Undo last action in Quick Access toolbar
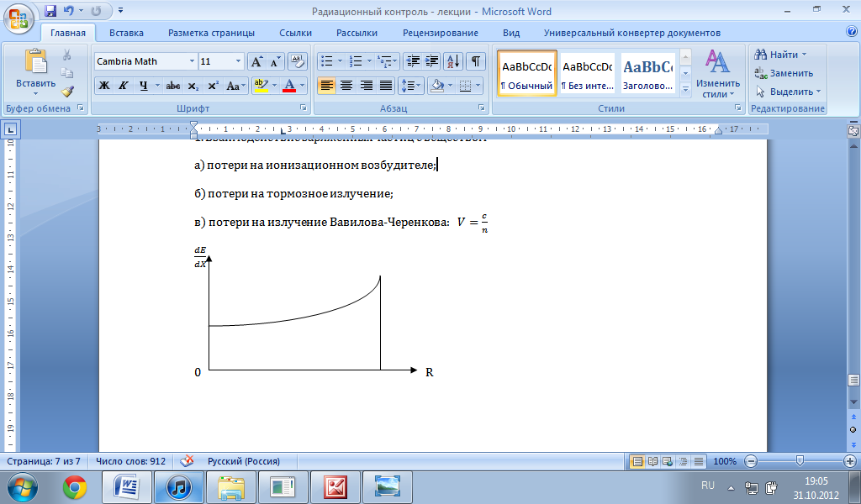 (69, 11)
